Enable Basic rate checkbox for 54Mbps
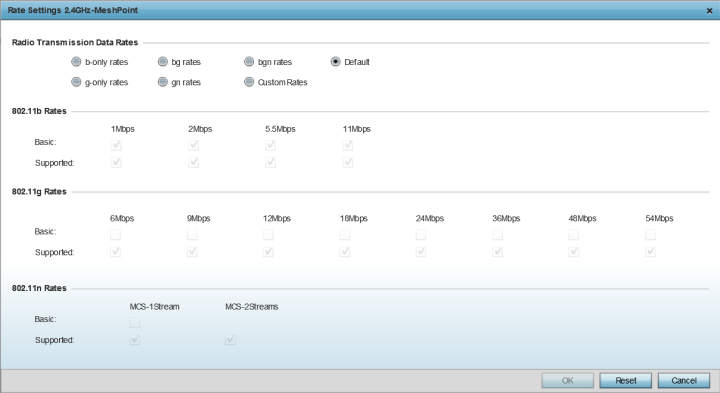 click(x=650, y=235)
